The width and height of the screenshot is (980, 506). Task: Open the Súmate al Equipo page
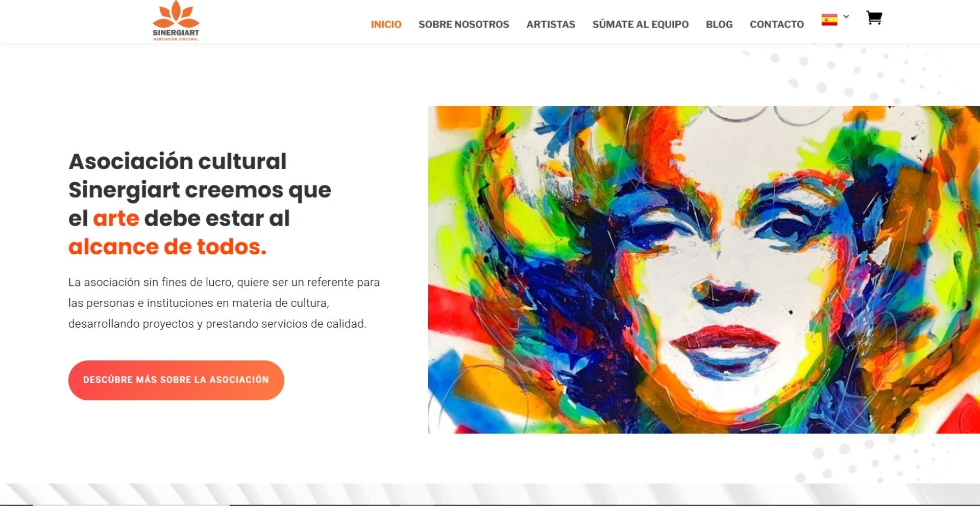click(x=640, y=24)
